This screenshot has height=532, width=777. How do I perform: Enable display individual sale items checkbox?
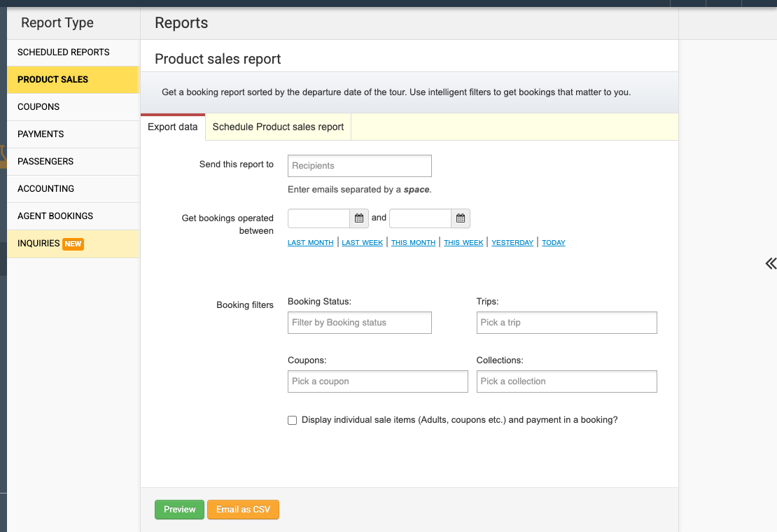(x=293, y=421)
